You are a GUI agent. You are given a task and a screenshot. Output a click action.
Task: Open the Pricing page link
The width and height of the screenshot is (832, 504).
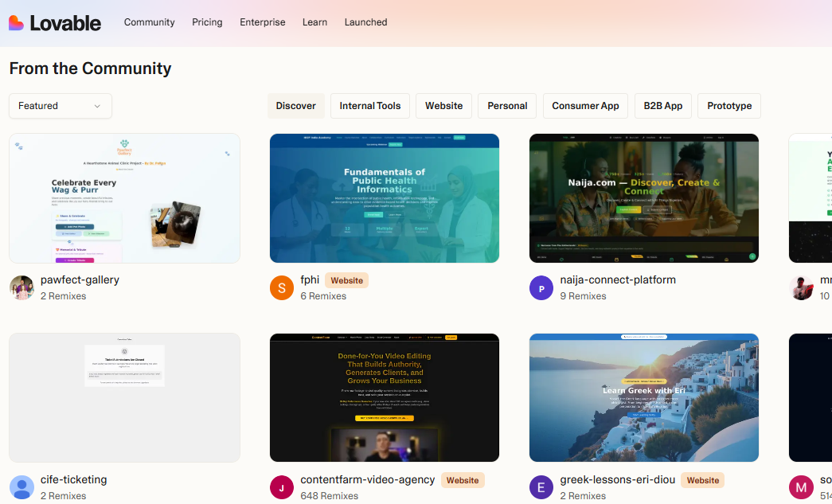pos(207,22)
